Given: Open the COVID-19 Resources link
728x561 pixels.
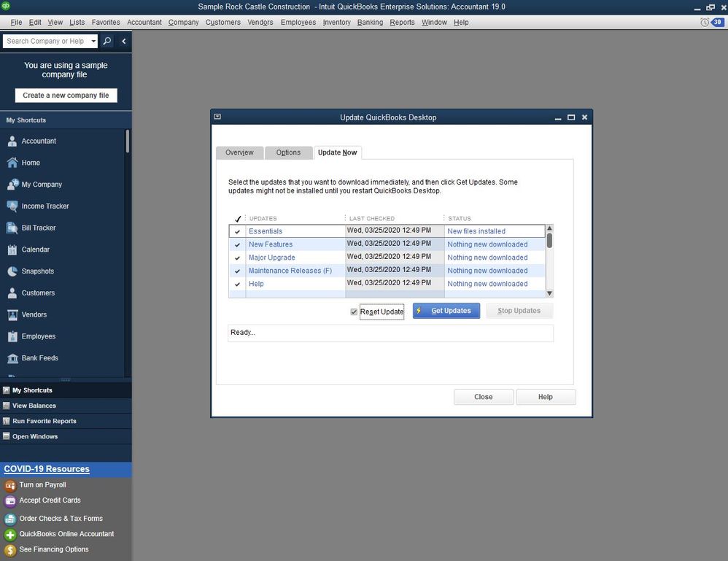Looking at the screenshot, I should pyautogui.click(x=47, y=469).
